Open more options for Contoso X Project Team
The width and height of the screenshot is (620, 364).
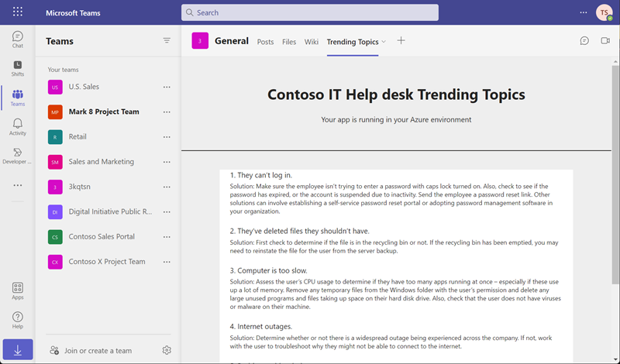167,262
